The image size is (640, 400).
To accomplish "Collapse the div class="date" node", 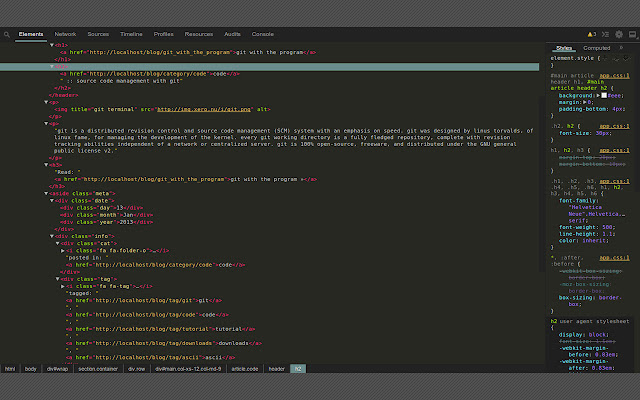I will (x=52, y=200).
